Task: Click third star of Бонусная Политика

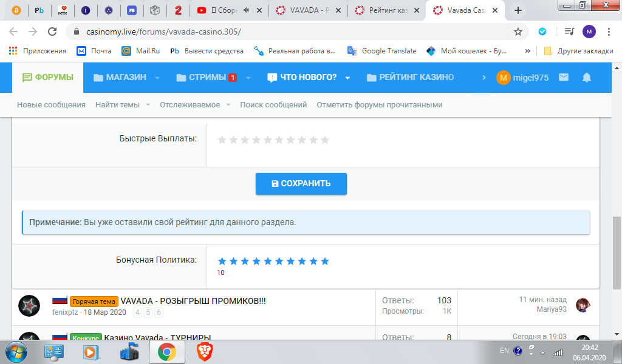Action: click(245, 261)
